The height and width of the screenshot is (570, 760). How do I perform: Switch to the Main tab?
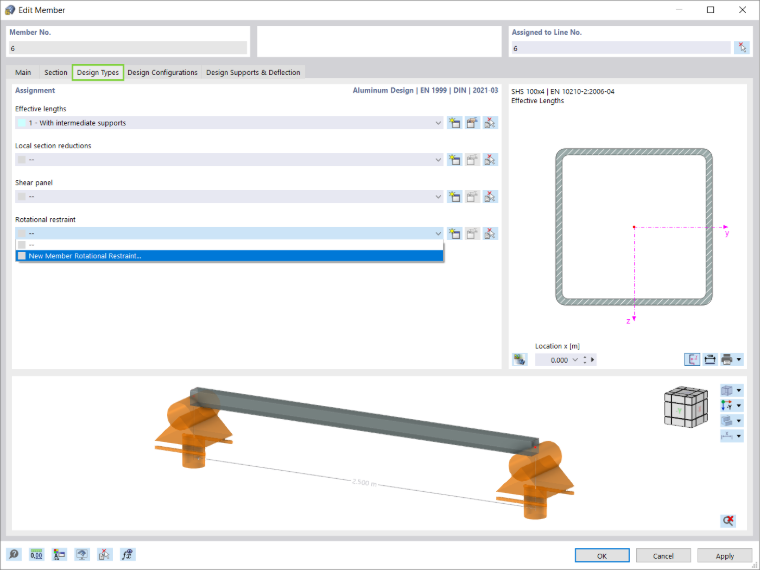tap(23, 72)
